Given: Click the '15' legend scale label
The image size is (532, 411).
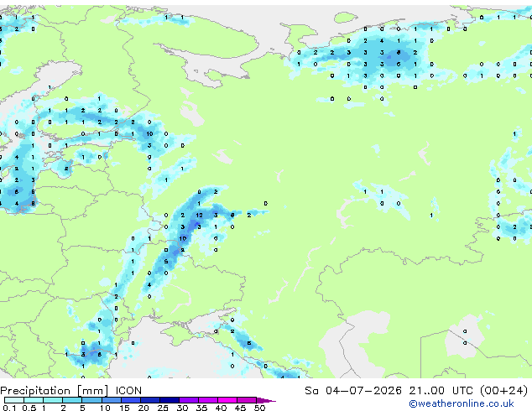Looking at the screenshot, I should click(x=124, y=408).
